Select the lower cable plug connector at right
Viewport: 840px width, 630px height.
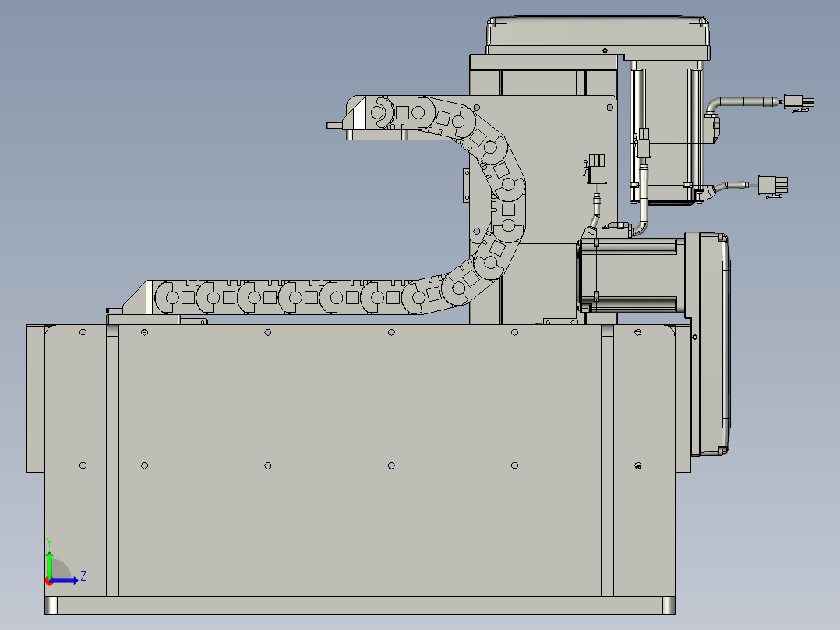coord(772,185)
